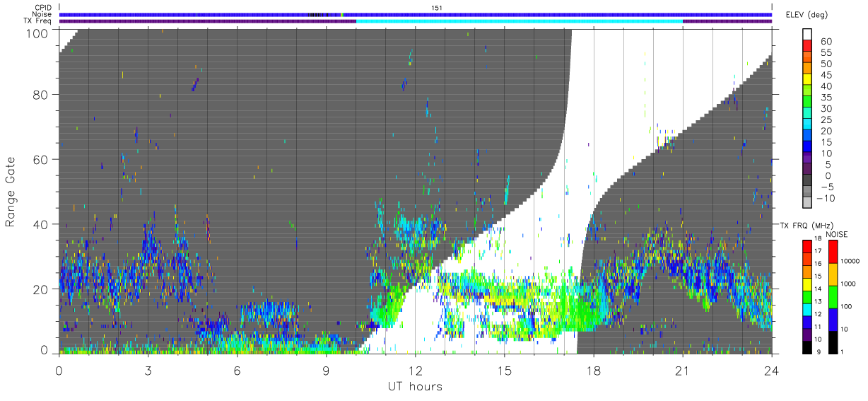The image size is (868, 401).
Task: Click the Range Gate tick label '60'
Action: [x=42, y=159]
